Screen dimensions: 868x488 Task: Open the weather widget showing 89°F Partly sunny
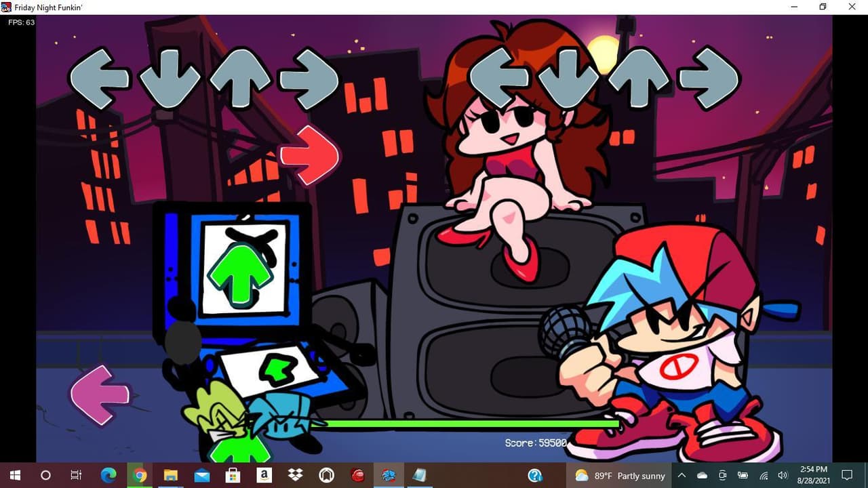coord(620,476)
